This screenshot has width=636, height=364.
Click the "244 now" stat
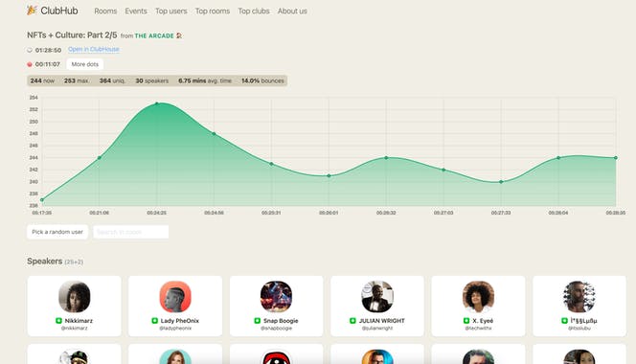click(x=42, y=80)
